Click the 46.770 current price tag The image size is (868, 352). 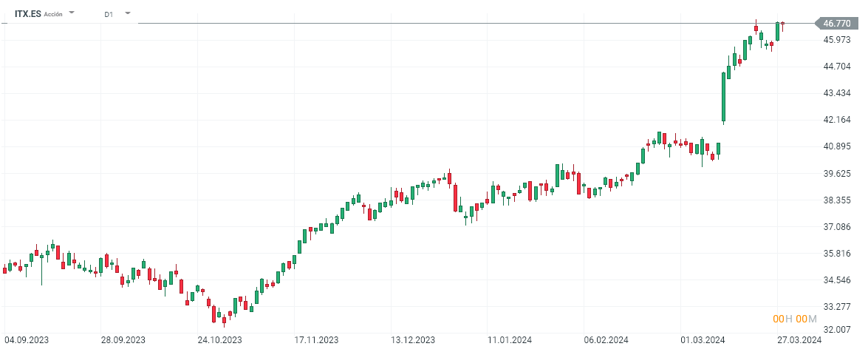coord(836,24)
